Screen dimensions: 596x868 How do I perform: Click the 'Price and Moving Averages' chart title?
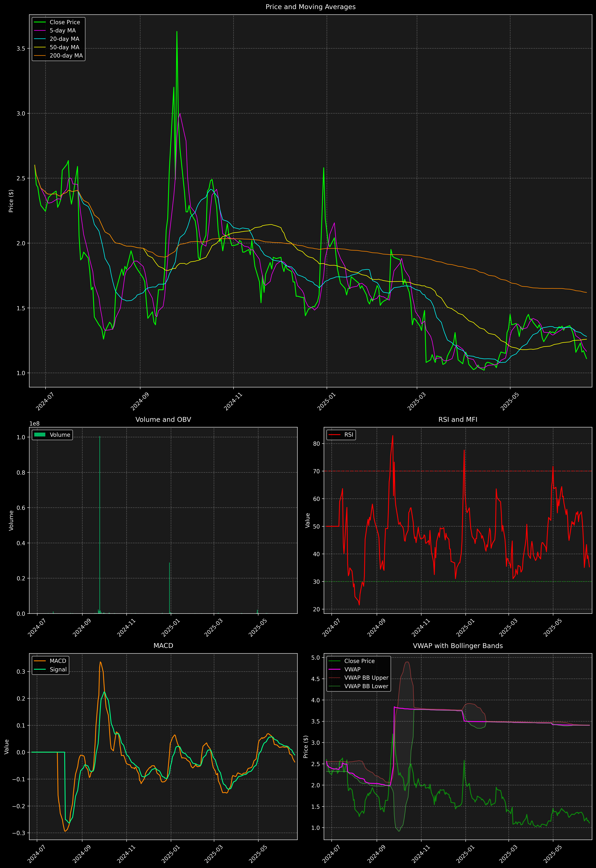click(310, 7)
